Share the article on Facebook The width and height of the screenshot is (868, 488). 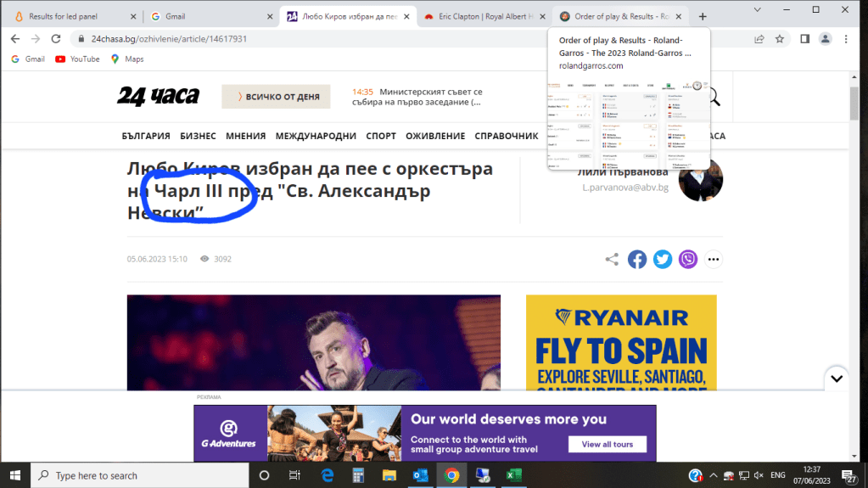tap(637, 260)
